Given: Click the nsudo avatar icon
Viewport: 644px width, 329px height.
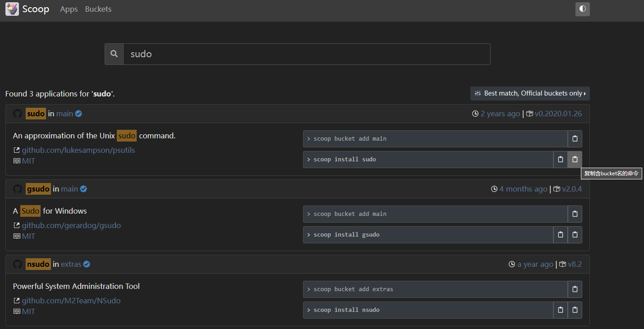Looking at the screenshot, I should (x=17, y=264).
